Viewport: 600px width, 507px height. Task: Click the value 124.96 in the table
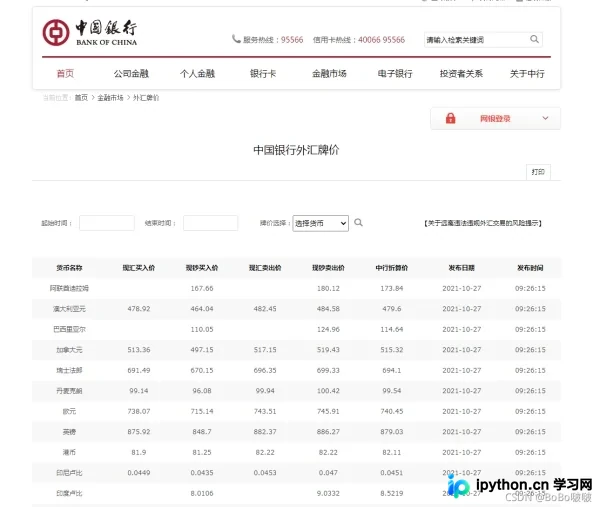point(328,329)
